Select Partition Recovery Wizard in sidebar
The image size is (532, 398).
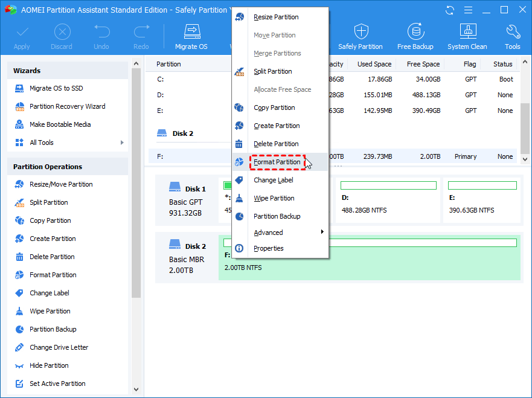click(67, 106)
